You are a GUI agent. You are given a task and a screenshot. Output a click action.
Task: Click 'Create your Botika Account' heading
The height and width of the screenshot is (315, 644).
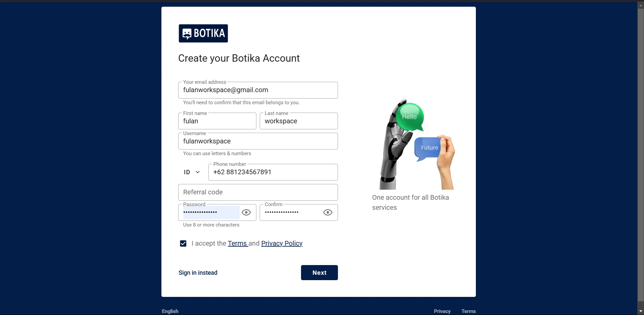(239, 58)
